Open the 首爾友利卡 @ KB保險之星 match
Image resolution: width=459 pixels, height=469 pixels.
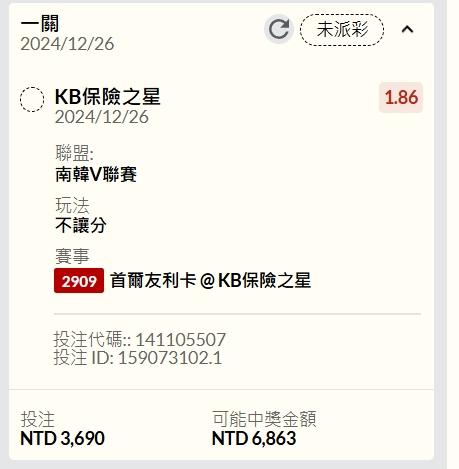point(210,280)
